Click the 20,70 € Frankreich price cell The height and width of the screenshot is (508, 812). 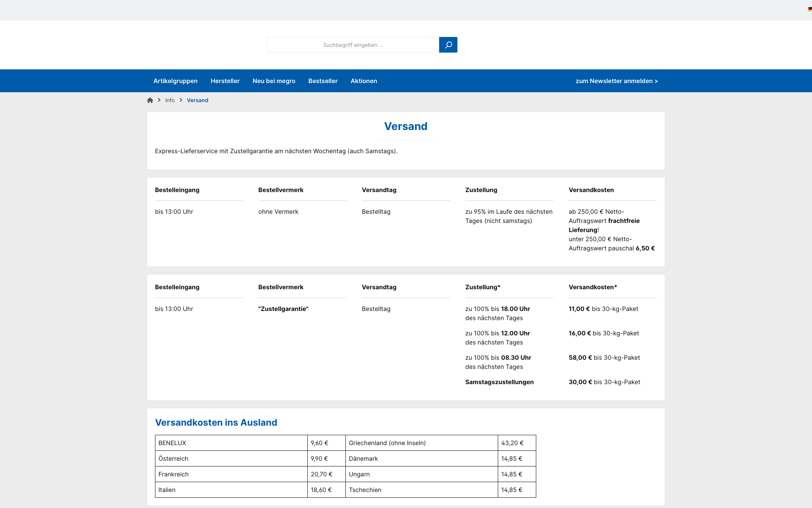tap(326, 474)
